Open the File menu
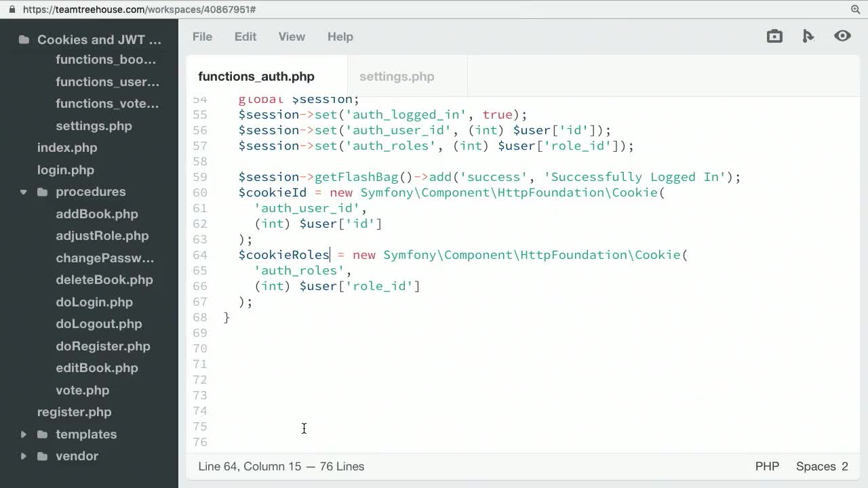 202,37
